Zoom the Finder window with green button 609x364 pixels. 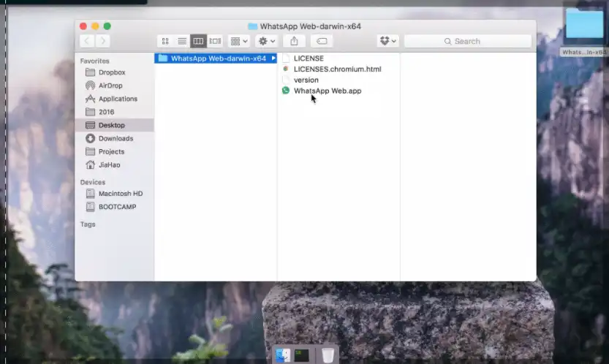tap(107, 26)
